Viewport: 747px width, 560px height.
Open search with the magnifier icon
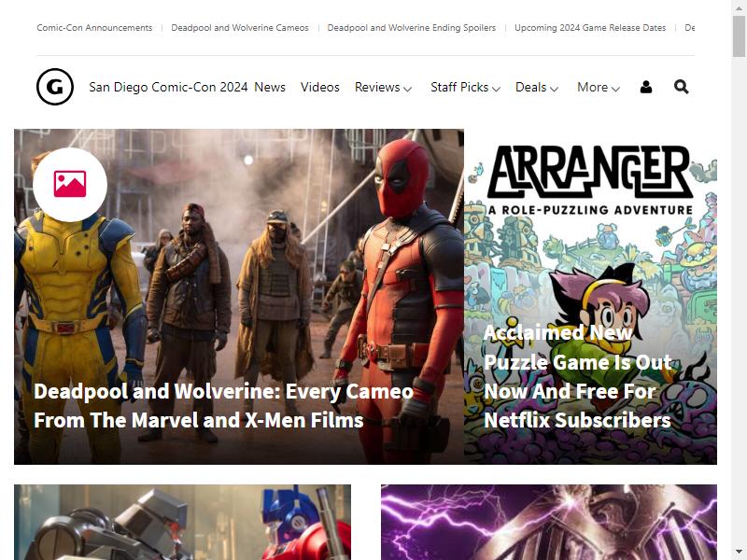(x=682, y=87)
